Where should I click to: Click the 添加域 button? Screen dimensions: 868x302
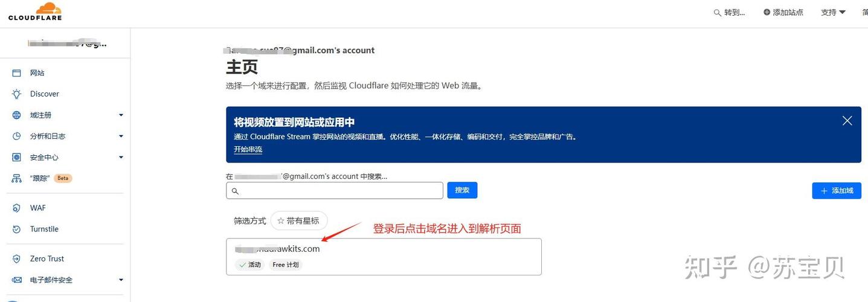pyautogui.click(x=837, y=190)
